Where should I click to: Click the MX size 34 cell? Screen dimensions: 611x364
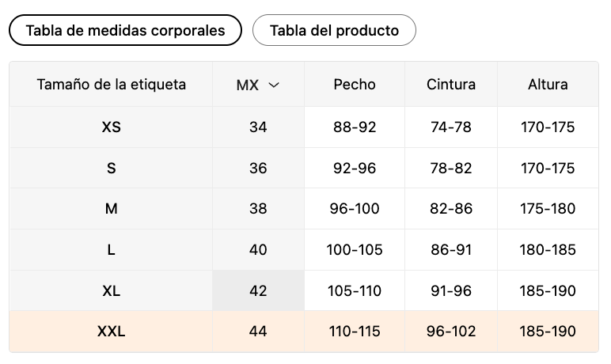258,127
